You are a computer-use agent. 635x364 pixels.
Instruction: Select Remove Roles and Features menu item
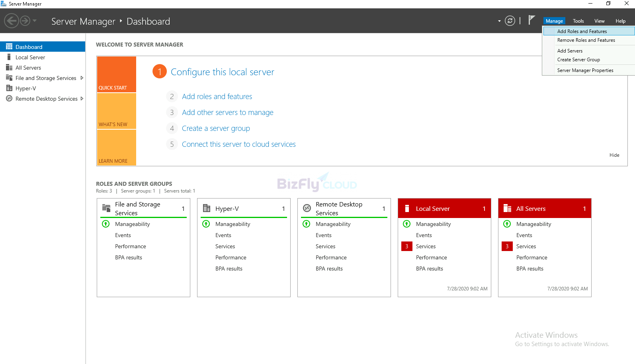click(x=589, y=40)
